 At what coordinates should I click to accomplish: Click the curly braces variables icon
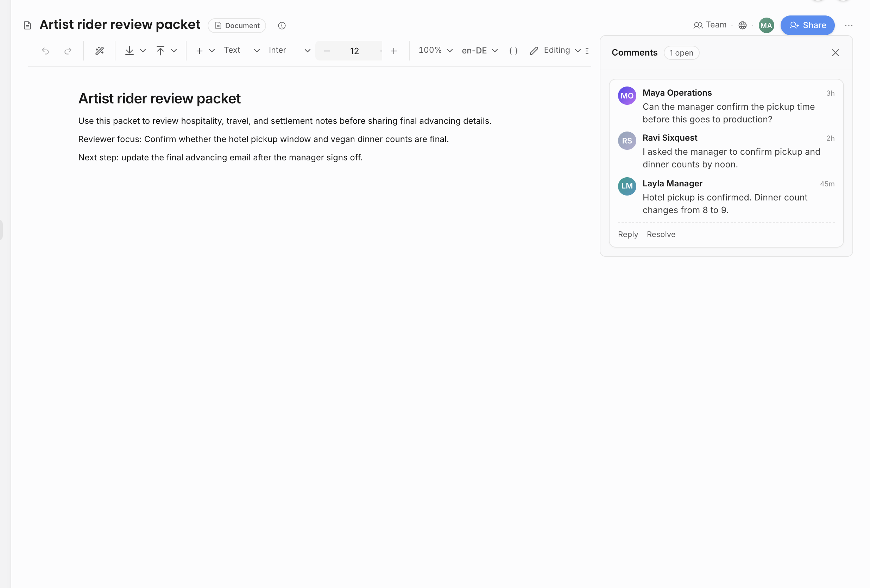pyautogui.click(x=513, y=51)
